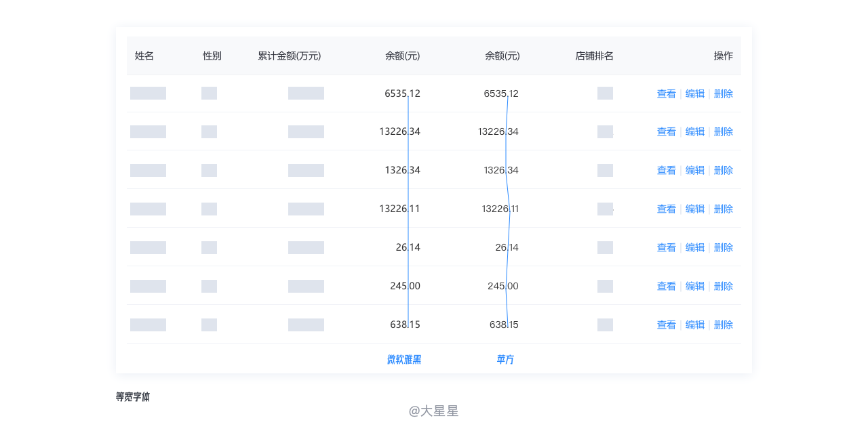View the 13226.11 row via 查看
Viewport: 868px width, 435px height.
(x=666, y=209)
